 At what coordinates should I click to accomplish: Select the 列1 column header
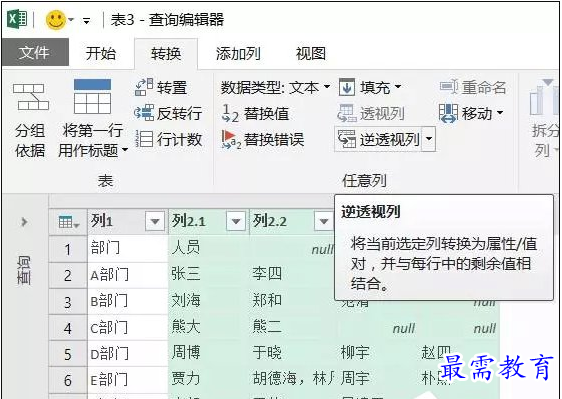click(127, 221)
